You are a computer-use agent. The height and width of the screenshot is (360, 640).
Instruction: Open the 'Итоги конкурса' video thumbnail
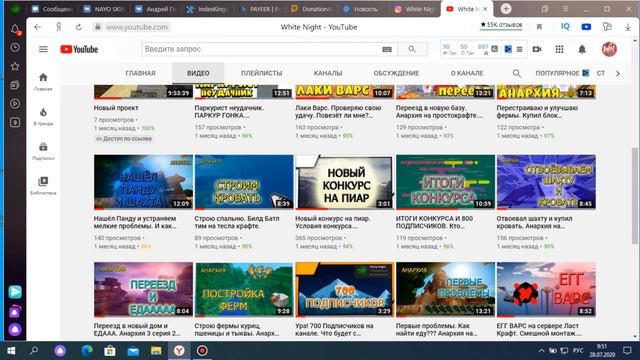[446, 182]
